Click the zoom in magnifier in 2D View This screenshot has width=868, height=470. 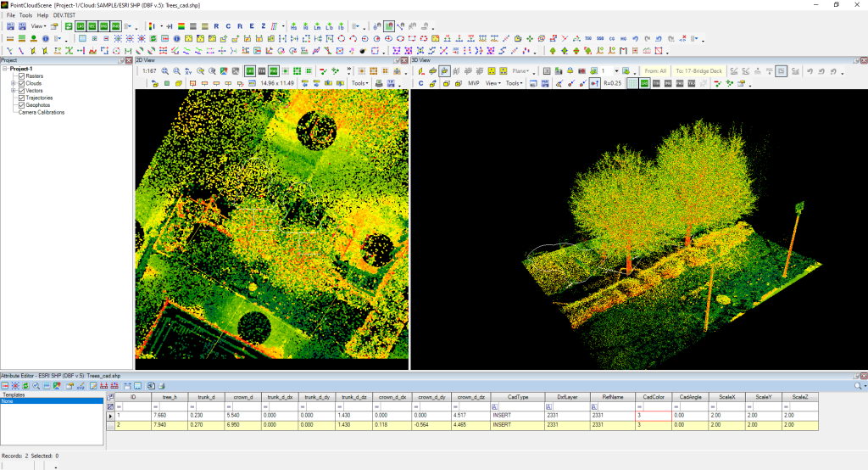[x=165, y=71]
